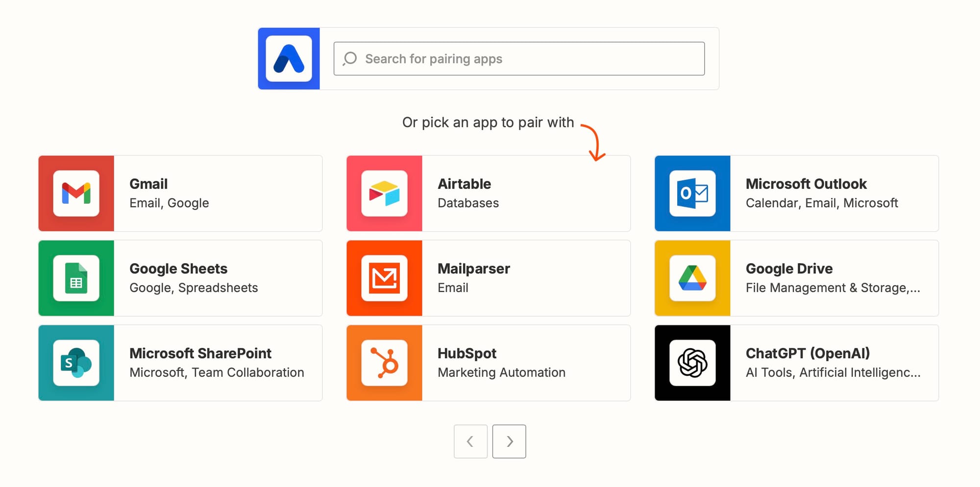Go to next page of apps
This screenshot has width=980, height=487.
509,441
